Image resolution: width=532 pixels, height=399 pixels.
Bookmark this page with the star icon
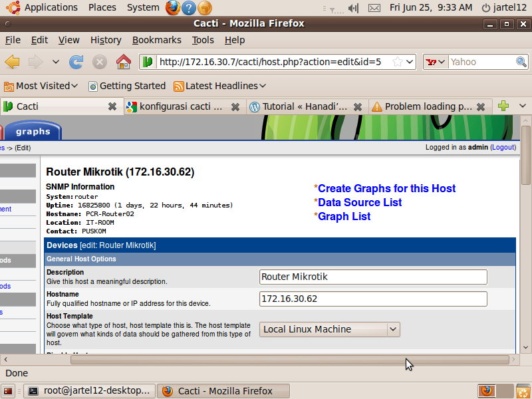tap(397, 62)
